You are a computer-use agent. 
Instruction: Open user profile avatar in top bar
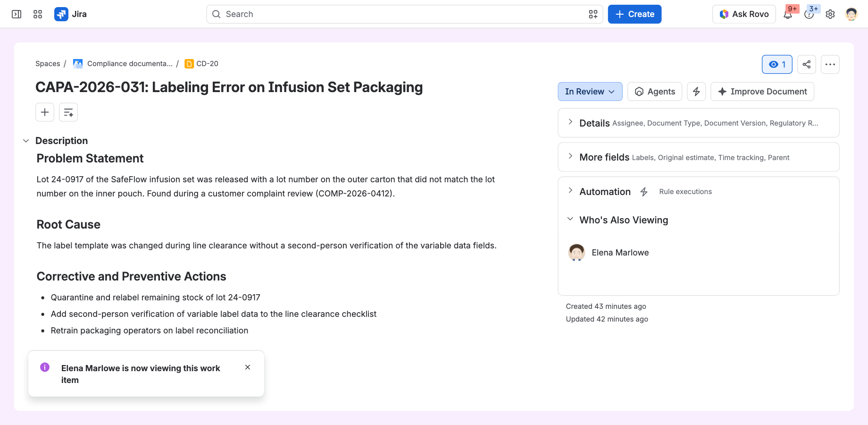point(851,14)
